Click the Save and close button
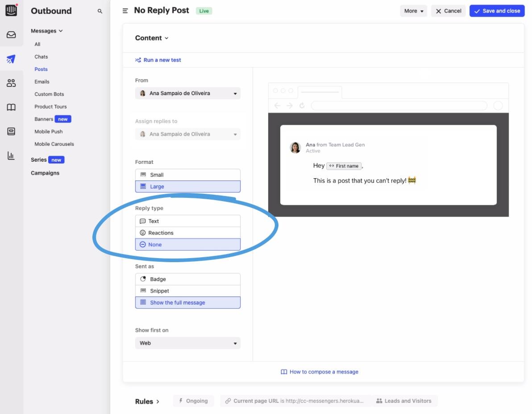The height and width of the screenshot is (414, 532). [x=497, y=11]
